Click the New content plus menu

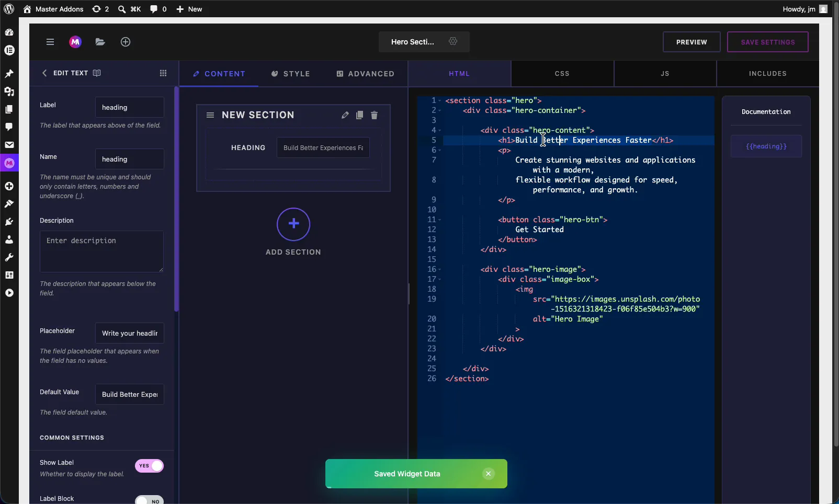(189, 9)
